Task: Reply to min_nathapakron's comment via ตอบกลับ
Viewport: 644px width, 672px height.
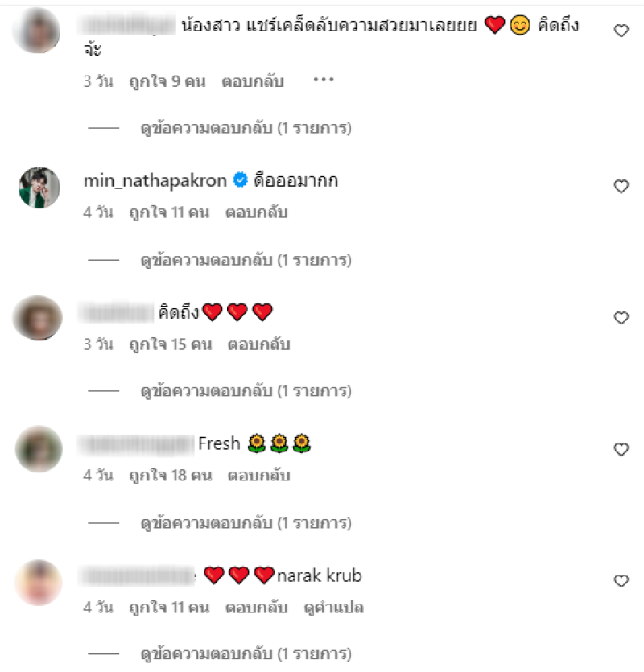Action: (x=257, y=212)
